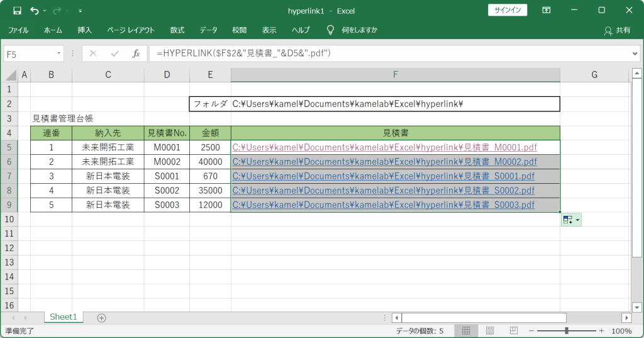Click the cell with amount 35000
Viewport: 644px width, 338px height.
click(x=210, y=190)
